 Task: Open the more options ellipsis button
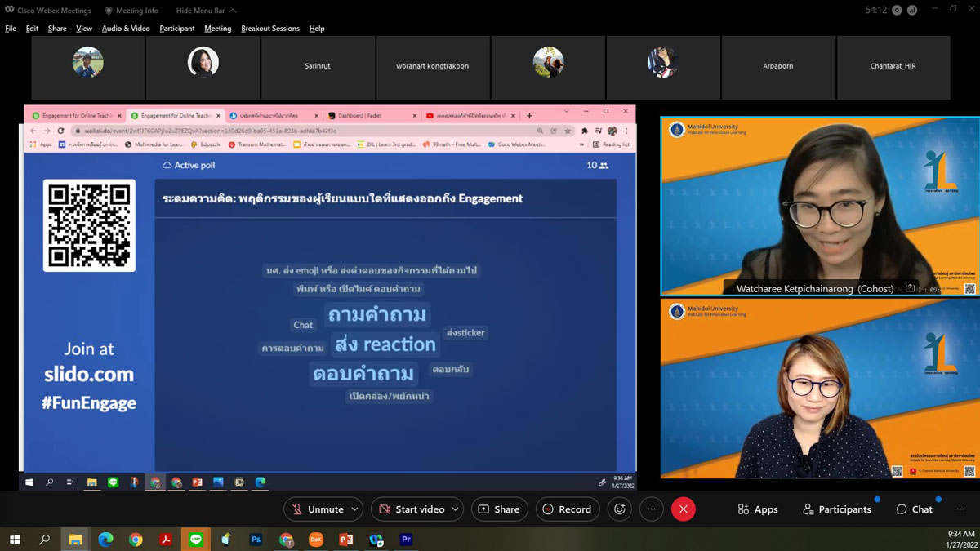coord(651,509)
